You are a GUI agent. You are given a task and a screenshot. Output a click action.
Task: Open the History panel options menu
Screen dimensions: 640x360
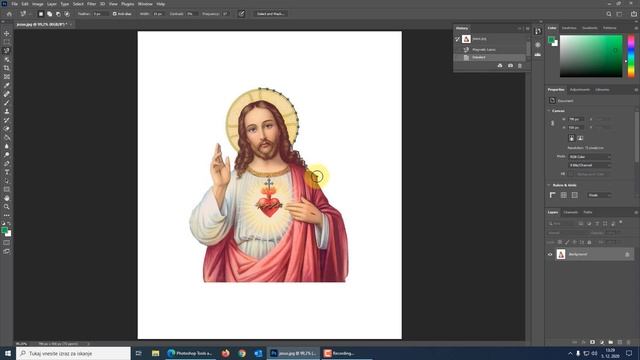[527, 28]
